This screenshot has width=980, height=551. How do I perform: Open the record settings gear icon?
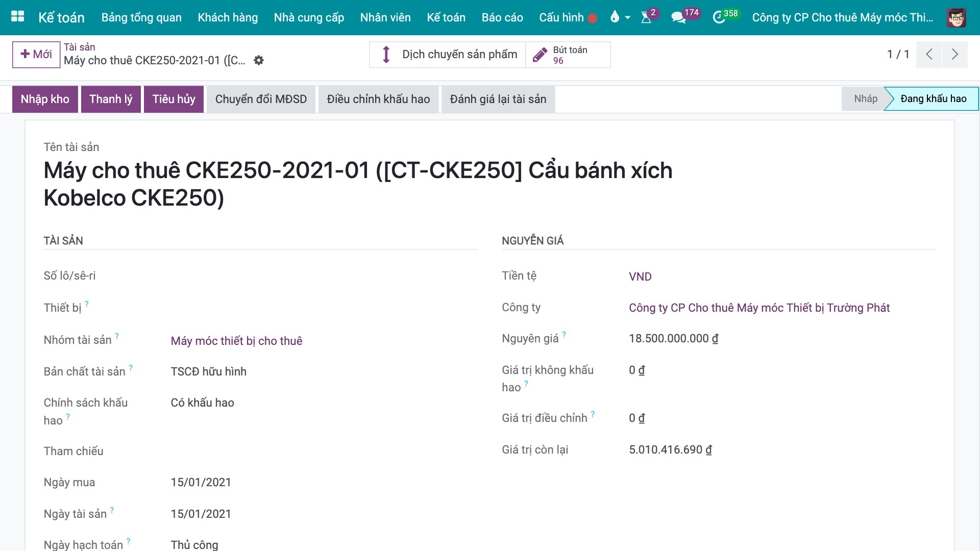tap(259, 60)
